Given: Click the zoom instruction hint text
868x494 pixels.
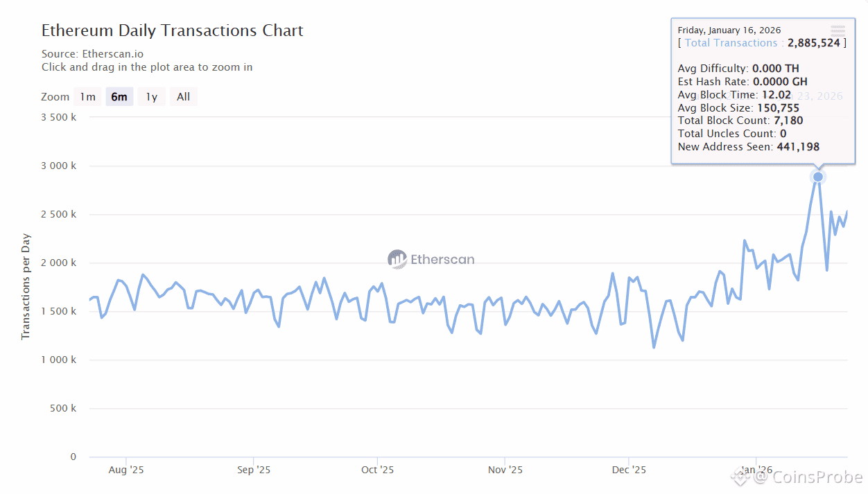Looking at the screenshot, I should click(147, 67).
